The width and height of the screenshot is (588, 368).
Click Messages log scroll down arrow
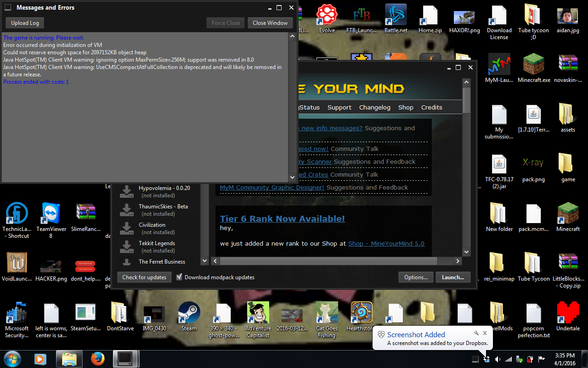tap(293, 177)
